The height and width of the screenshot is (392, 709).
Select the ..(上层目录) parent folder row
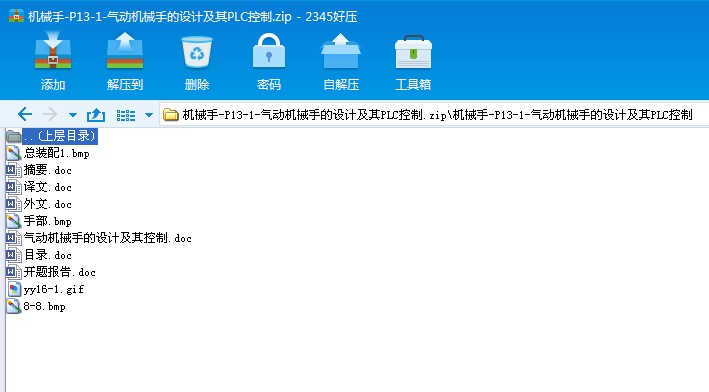coord(52,136)
